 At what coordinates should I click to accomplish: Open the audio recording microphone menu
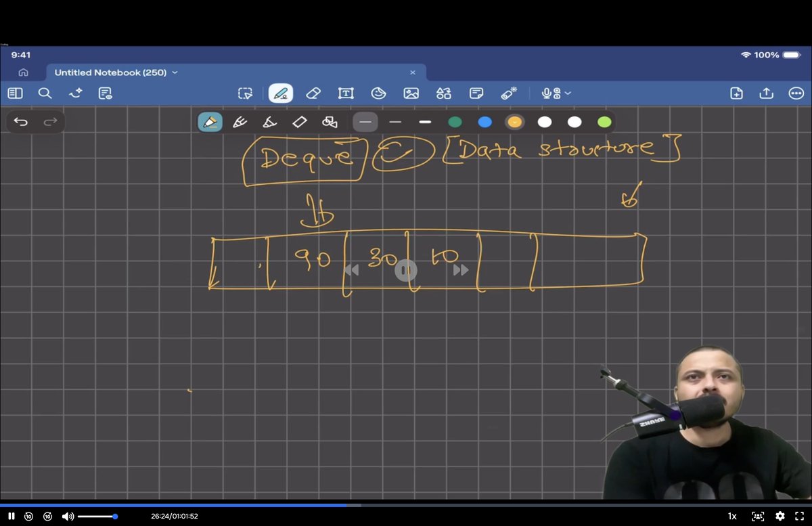click(x=556, y=93)
